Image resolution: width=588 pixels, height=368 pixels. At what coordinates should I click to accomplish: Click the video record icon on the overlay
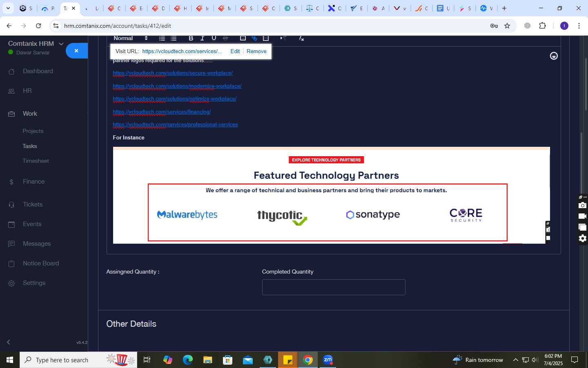(583, 216)
